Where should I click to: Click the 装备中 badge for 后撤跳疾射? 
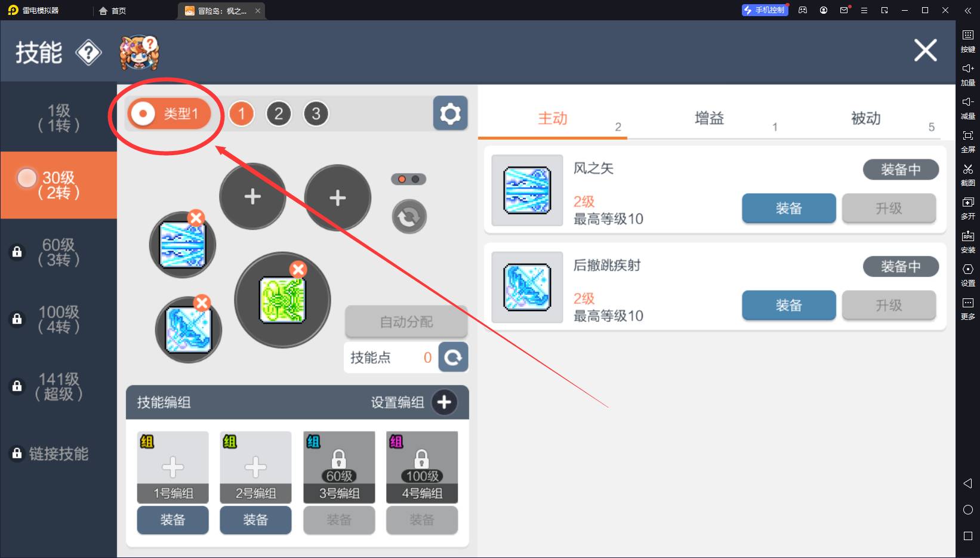(901, 266)
